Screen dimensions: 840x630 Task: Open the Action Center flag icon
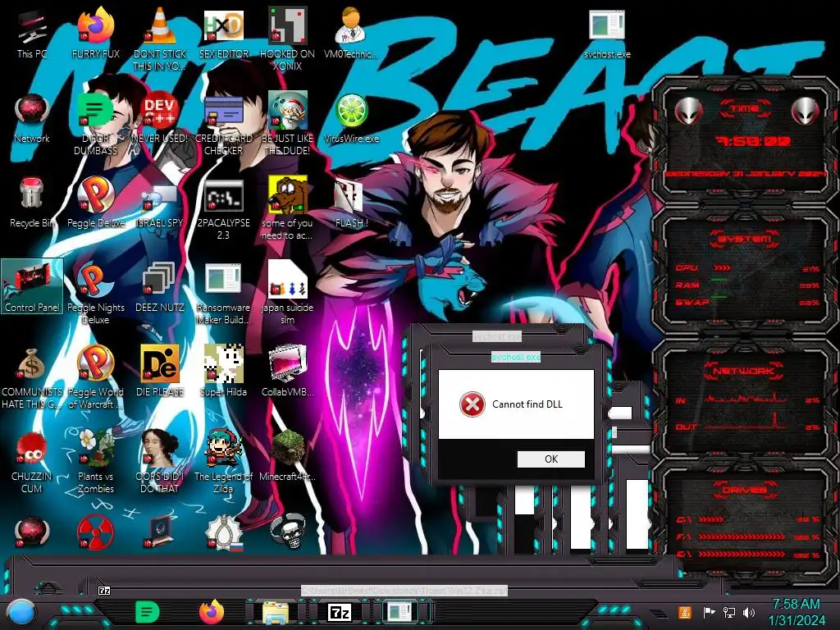click(x=709, y=612)
